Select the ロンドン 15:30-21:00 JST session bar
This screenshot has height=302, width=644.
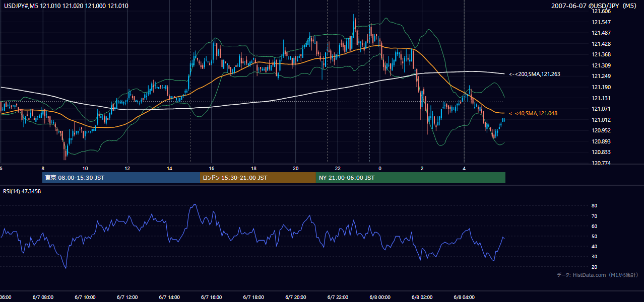258,178
